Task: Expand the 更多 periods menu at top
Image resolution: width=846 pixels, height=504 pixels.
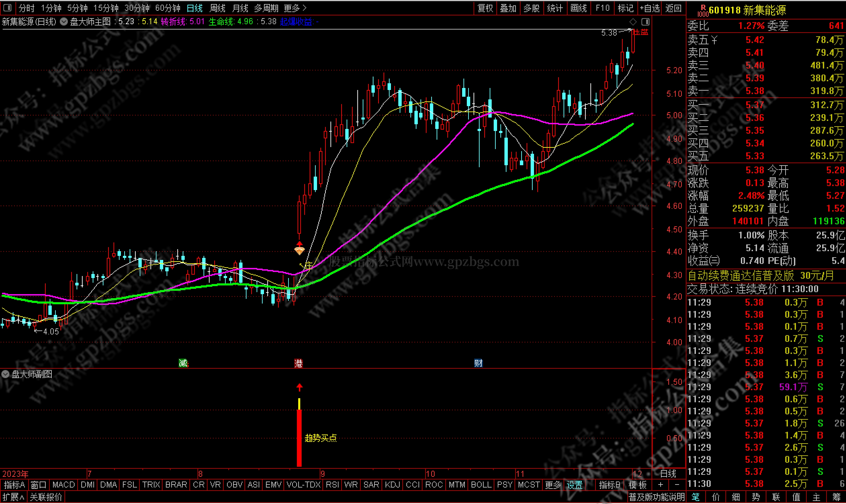Action: pos(295,8)
